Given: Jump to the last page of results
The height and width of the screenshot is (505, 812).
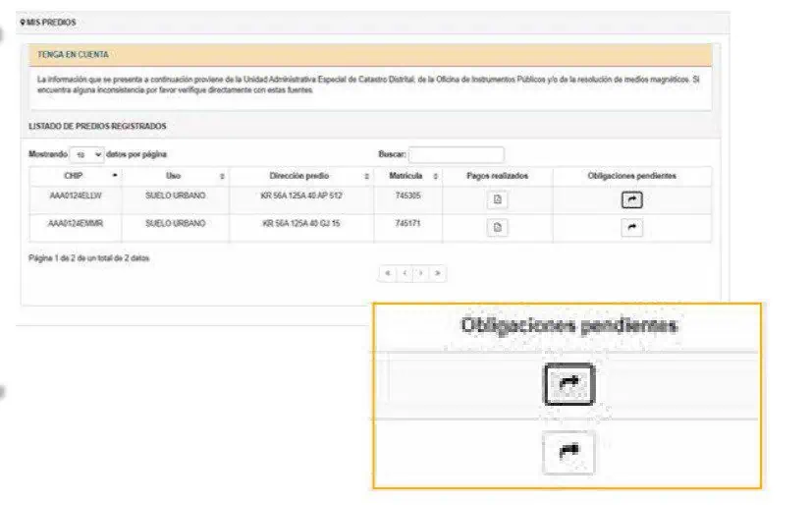Looking at the screenshot, I should [x=438, y=273].
